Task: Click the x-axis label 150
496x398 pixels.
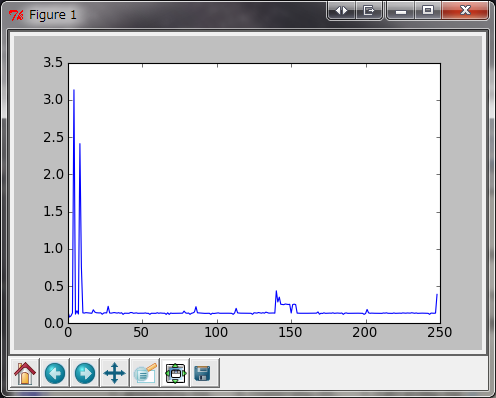Action: click(x=290, y=332)
